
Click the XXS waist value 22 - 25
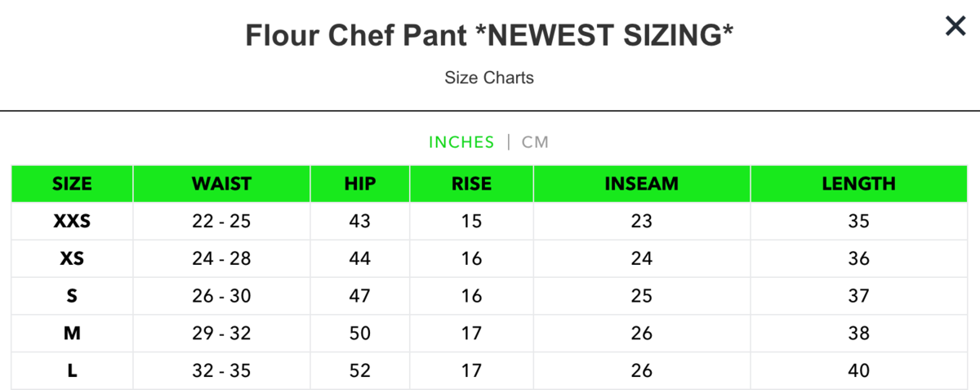(x=221, y=221)
